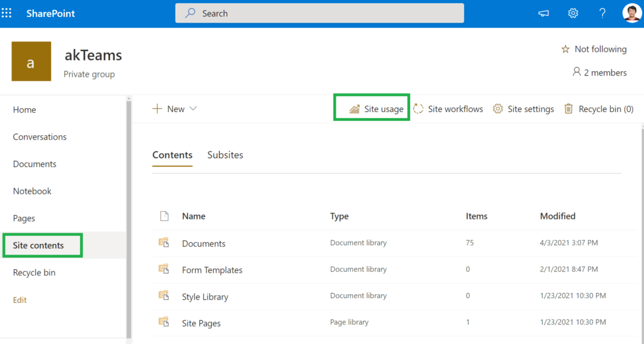Open the settings gear in header
644x344 pixels.
coord(573,13)
